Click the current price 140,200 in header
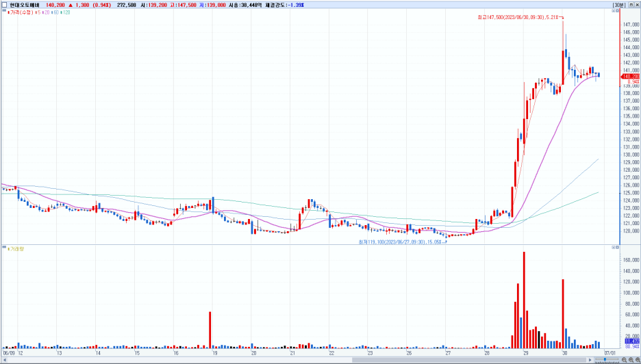 [55, 5]
